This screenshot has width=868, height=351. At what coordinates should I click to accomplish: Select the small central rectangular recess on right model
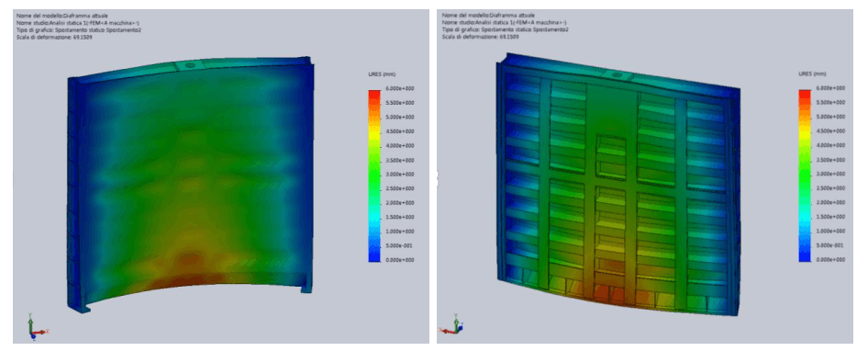[610, 157]
